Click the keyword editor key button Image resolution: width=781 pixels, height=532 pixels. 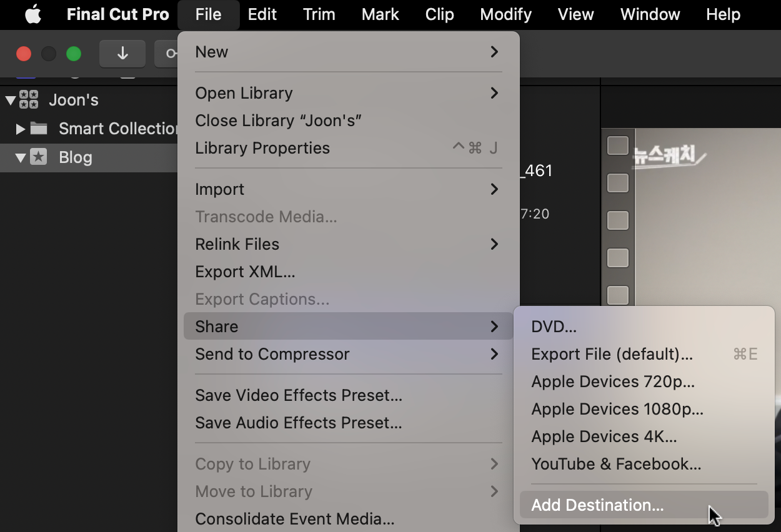tap(167, 54)
